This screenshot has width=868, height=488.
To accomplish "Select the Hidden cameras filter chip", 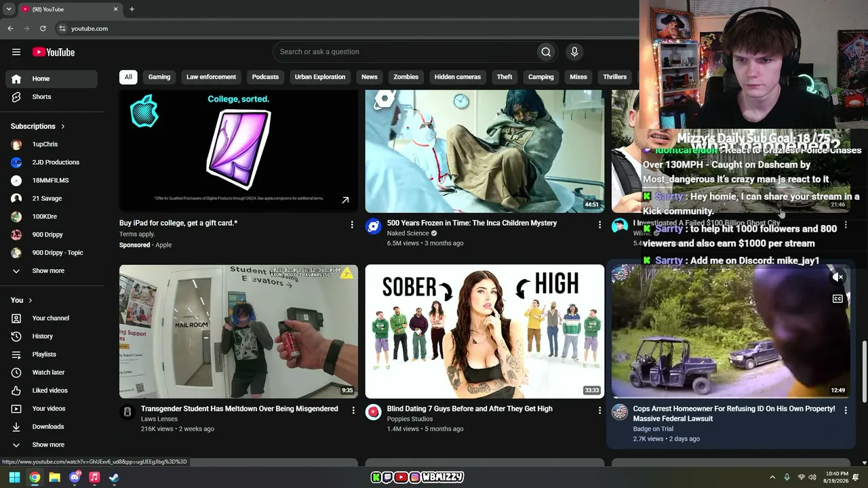I will click(x=458, y=77).
